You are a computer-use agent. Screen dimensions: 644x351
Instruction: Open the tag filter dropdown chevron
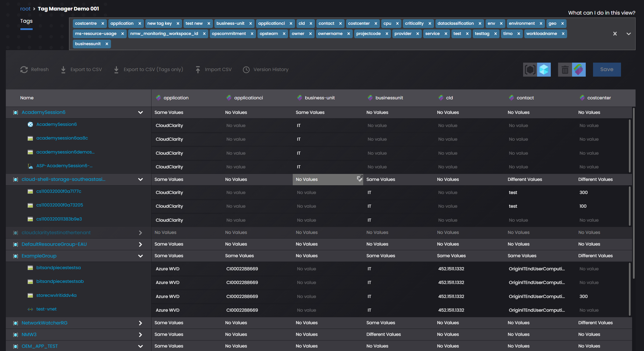tap(629, 34)
